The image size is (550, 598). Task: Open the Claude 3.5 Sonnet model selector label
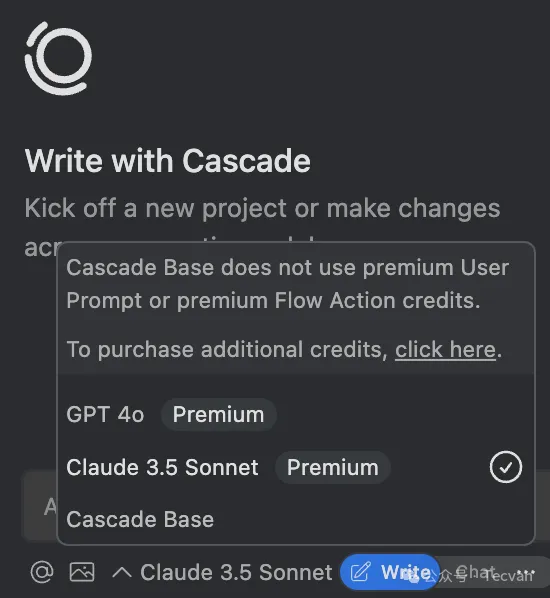tap(236, 572)
